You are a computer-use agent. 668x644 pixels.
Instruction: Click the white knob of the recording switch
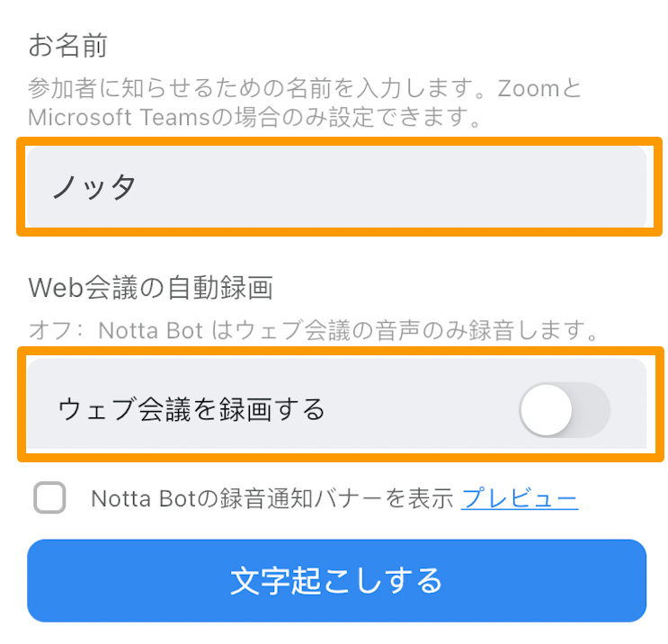[546, 410]
